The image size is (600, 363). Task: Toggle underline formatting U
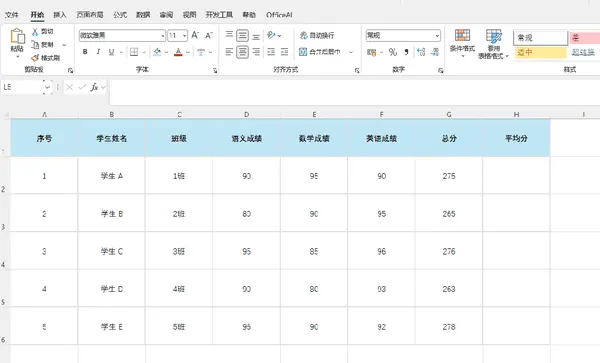coord(111,52)
